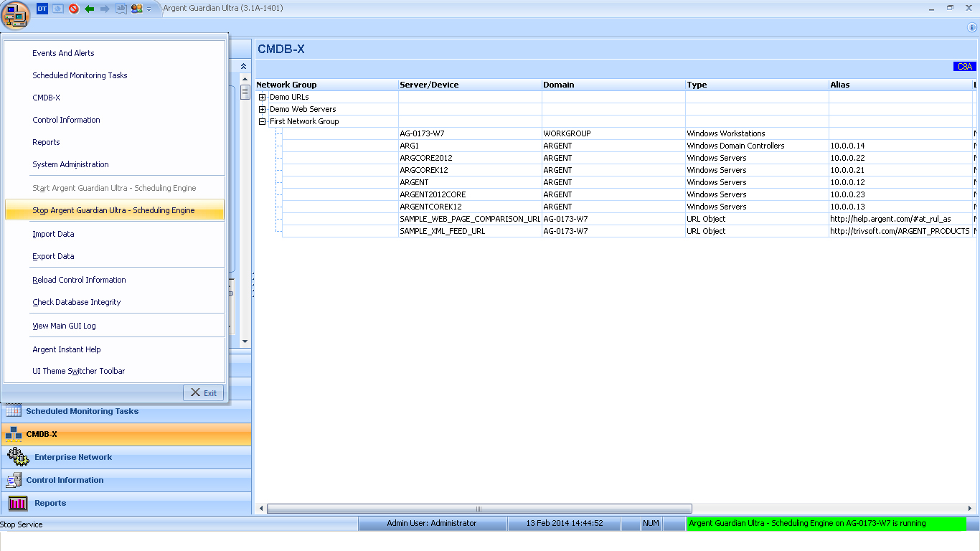Choose Check Database Integrity from menu
Screen dimensions: 980x551
pos(76,302)
